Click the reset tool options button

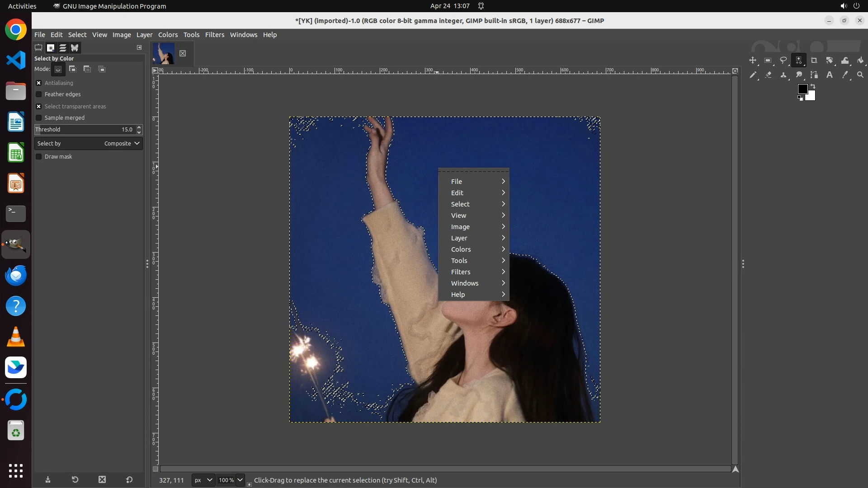tap(129, 480)
